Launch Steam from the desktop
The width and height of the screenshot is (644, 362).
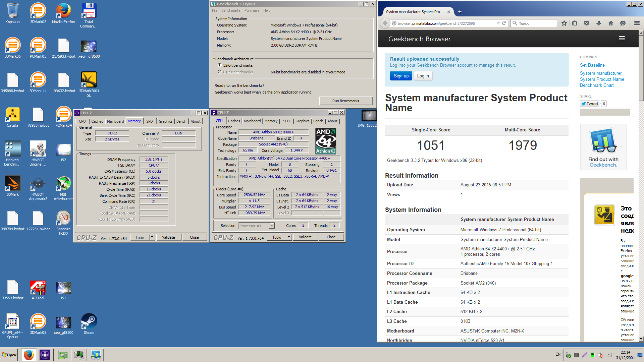pos(89,324)
